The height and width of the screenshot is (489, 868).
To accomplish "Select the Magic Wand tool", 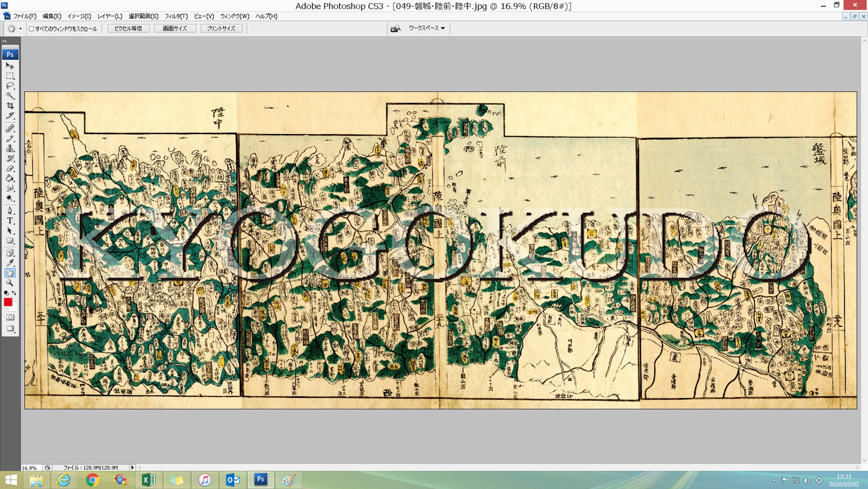I will pos(10,96).
